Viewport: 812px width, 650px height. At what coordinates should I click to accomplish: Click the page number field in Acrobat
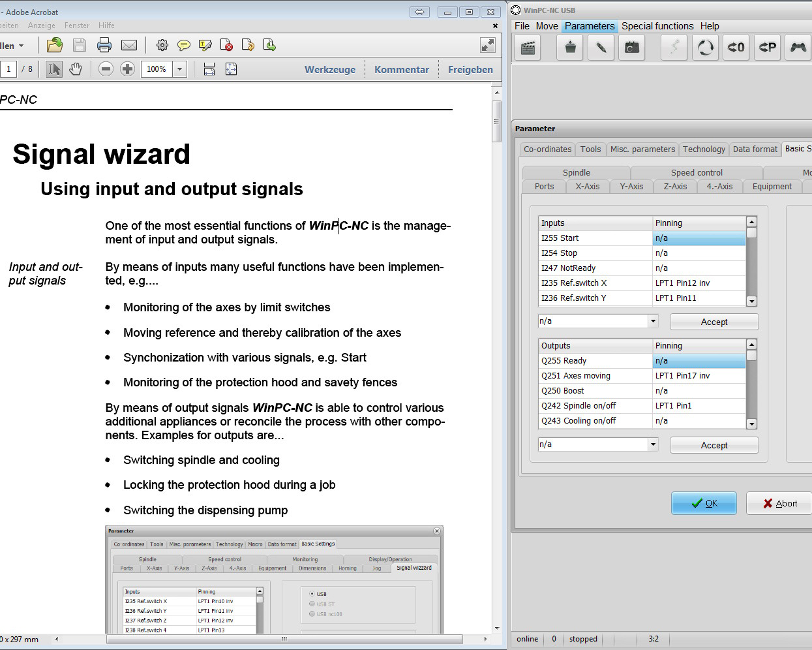pos(8,69)
